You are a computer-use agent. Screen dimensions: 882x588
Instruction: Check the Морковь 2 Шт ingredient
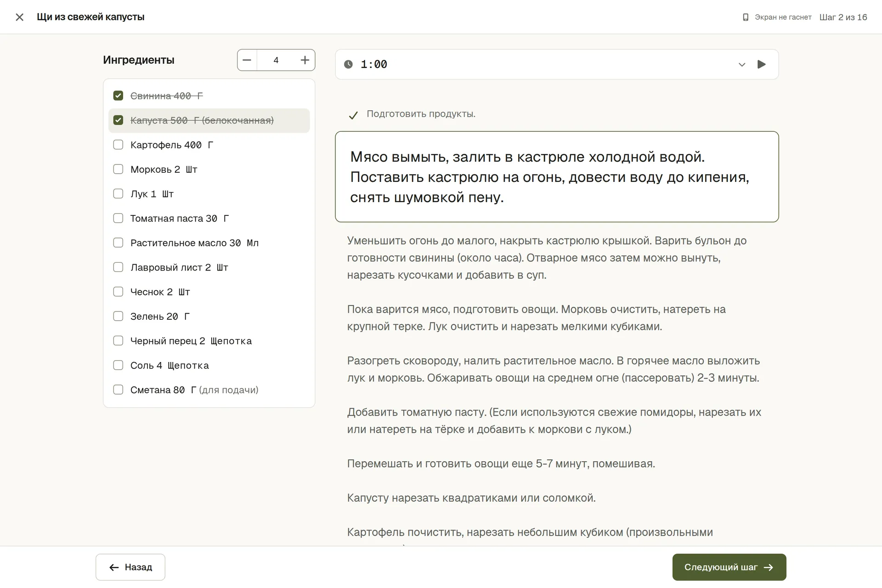click(118, 169)
